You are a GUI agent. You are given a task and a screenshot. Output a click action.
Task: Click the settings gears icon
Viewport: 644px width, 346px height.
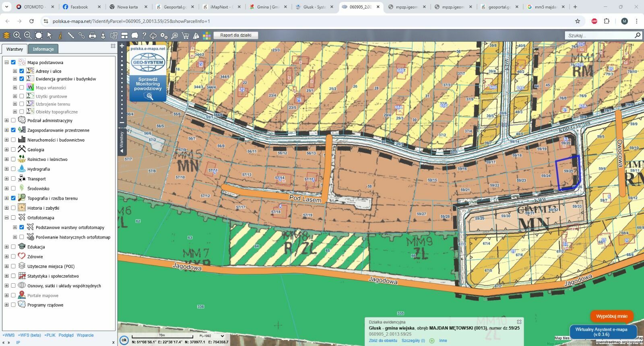point(164,35)
